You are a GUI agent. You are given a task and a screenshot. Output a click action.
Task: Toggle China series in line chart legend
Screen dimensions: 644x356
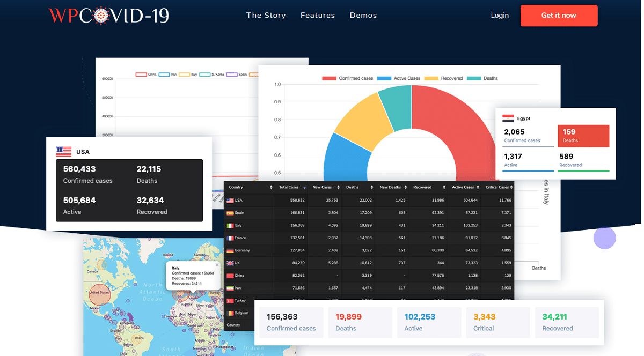146,75
